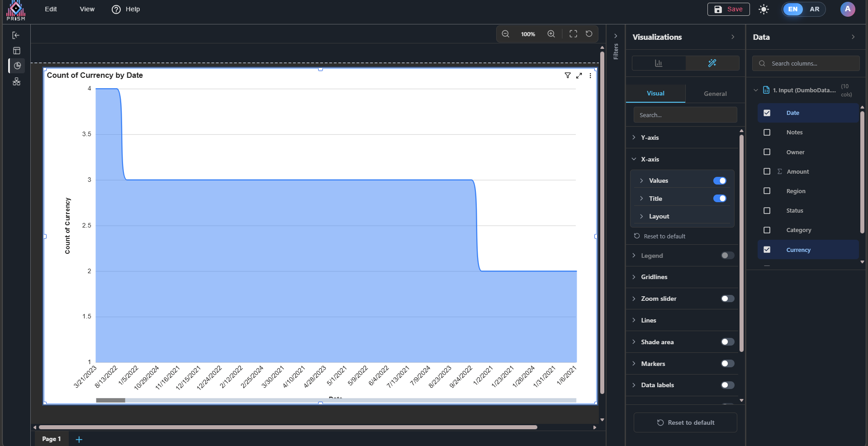Expand the Y-axis section

pyautogui.click(x=650, y=138)
